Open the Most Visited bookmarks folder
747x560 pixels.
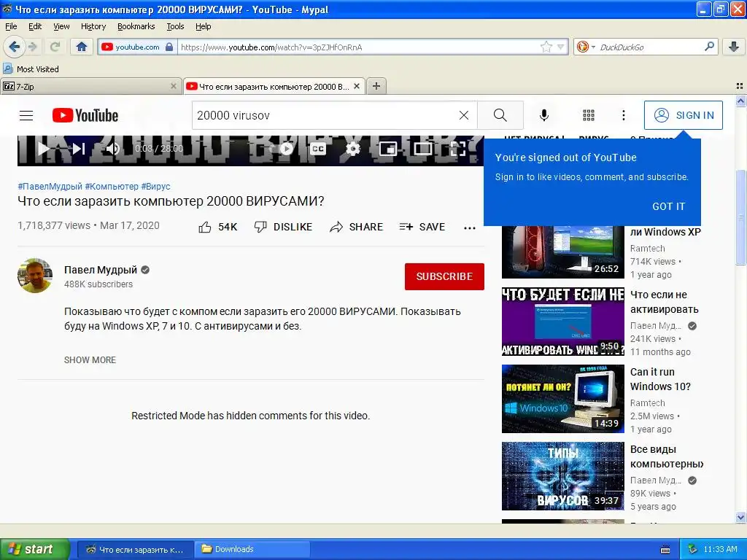coord(31,69)
